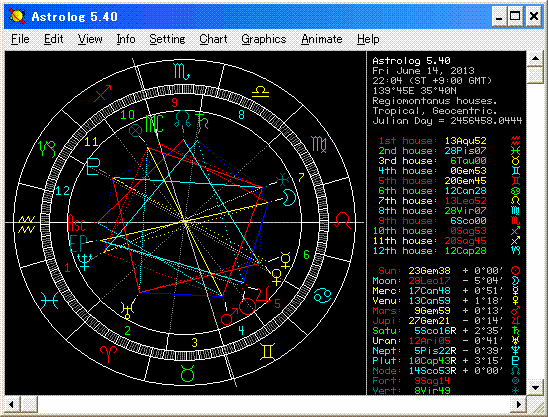
Task: Click the green Taurus glyph at the wheel bottom
Action: pos(188,373)
